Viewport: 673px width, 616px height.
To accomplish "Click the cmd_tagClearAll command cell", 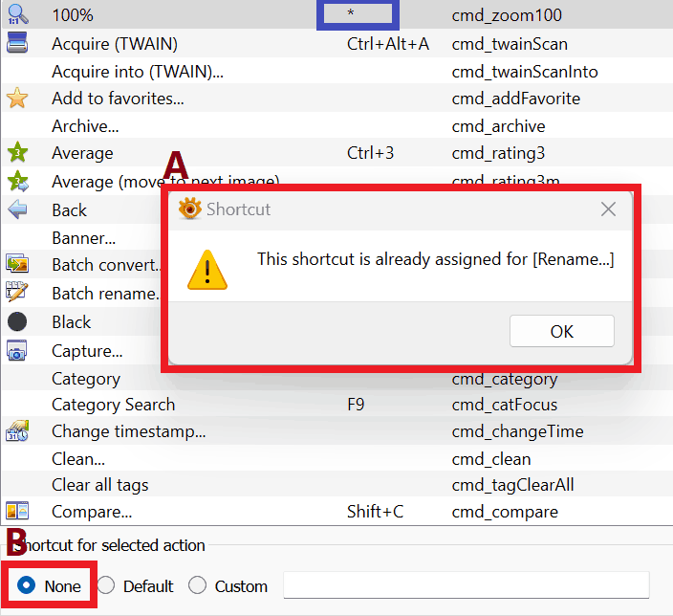I will [512, 485].
